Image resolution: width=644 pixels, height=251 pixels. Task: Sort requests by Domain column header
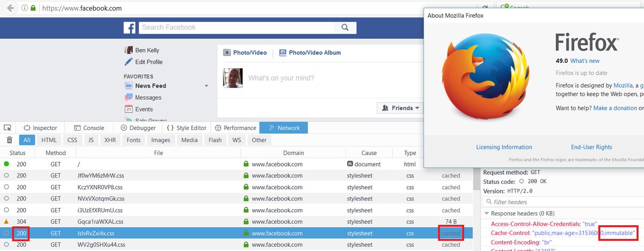pos(293,153)
